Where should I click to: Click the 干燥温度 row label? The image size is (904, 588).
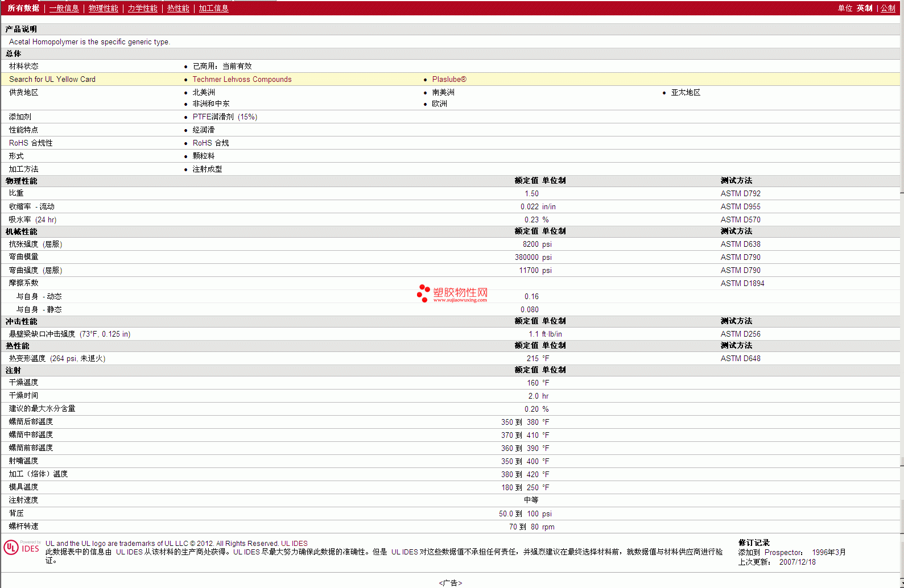tap(23, 383)
